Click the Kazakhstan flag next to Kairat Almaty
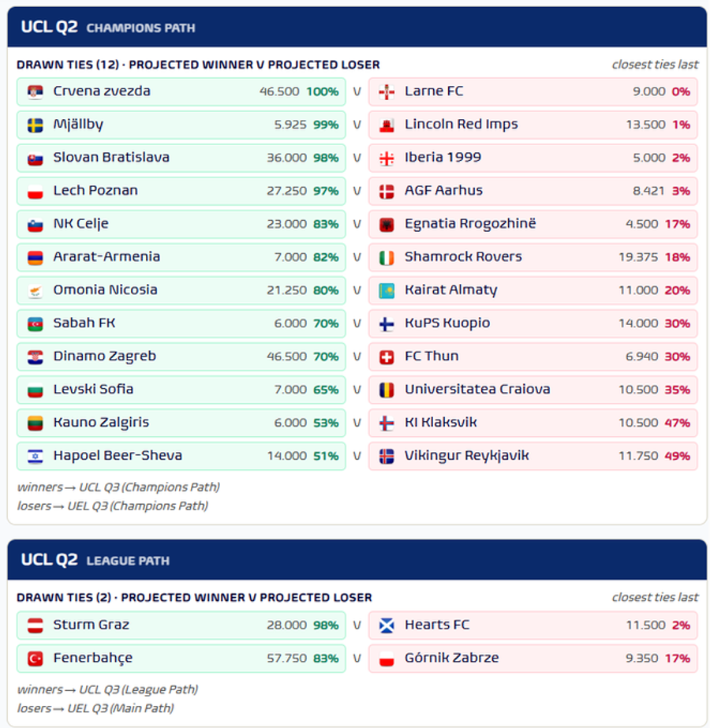The image size is (710, 728). 387,290
